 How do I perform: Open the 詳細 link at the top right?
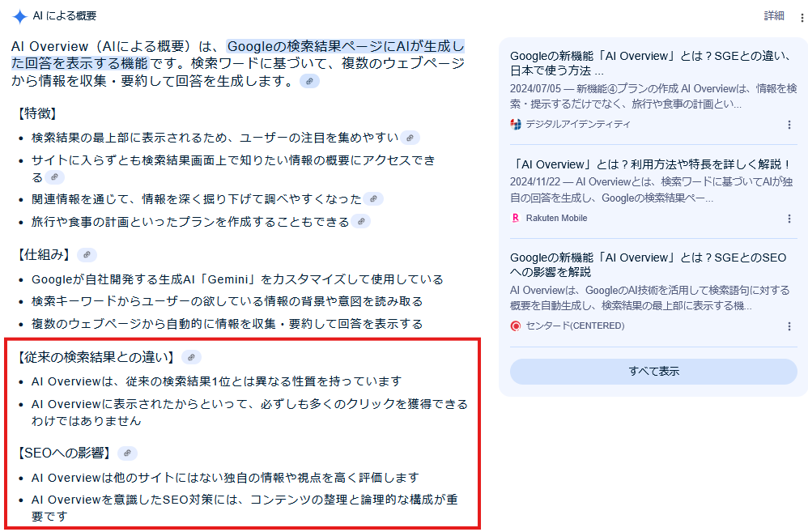[774, 16]
